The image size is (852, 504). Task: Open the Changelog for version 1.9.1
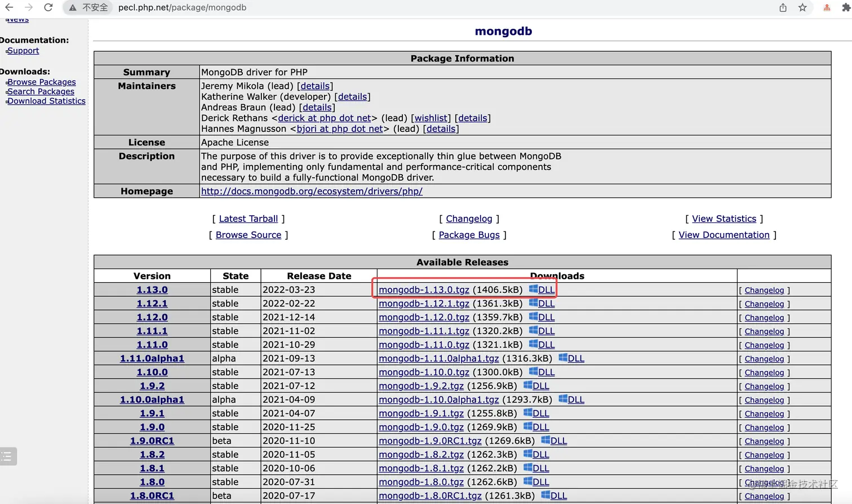click(x=764, y=414)
